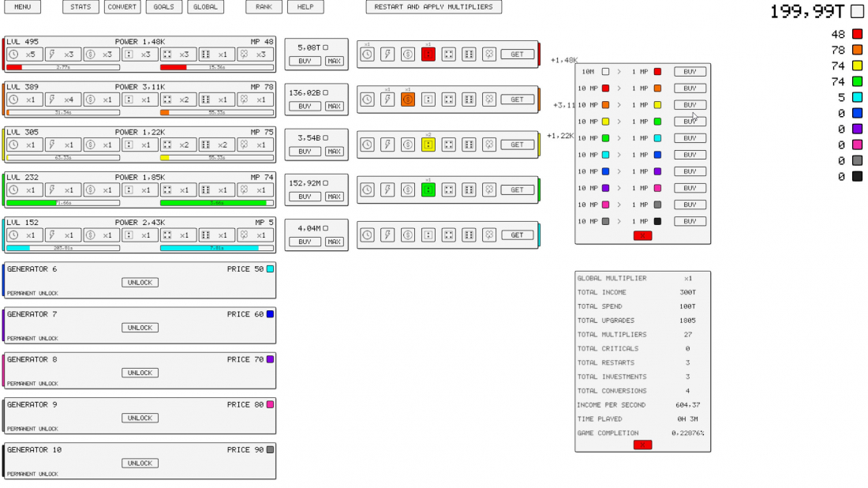Click the yellow dice icon in the third multiplier row

point(428,145)
